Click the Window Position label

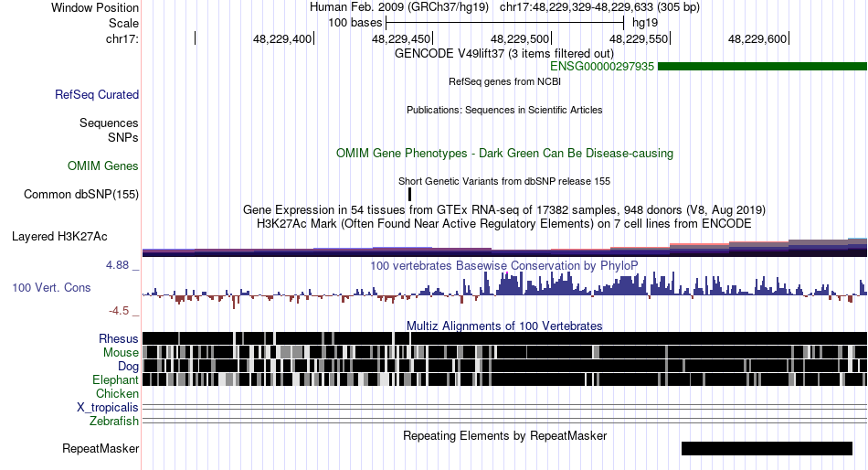point(95,7)
